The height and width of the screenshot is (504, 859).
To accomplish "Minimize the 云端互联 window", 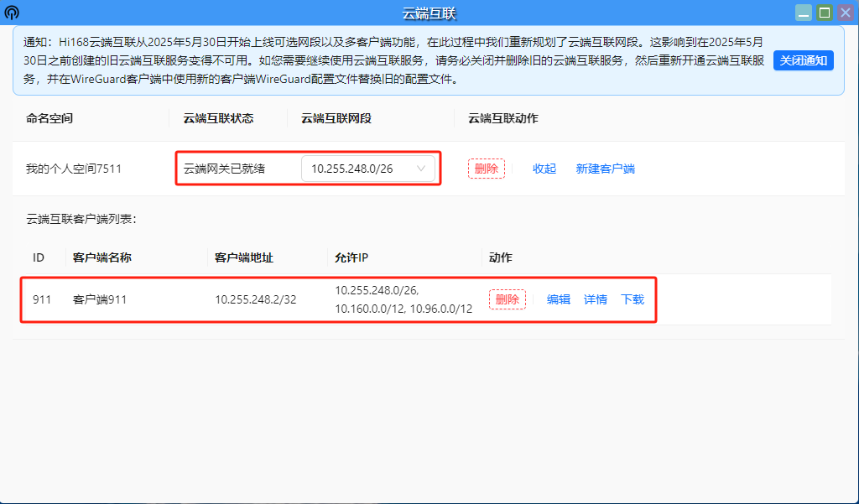I will tap(804, 13).
